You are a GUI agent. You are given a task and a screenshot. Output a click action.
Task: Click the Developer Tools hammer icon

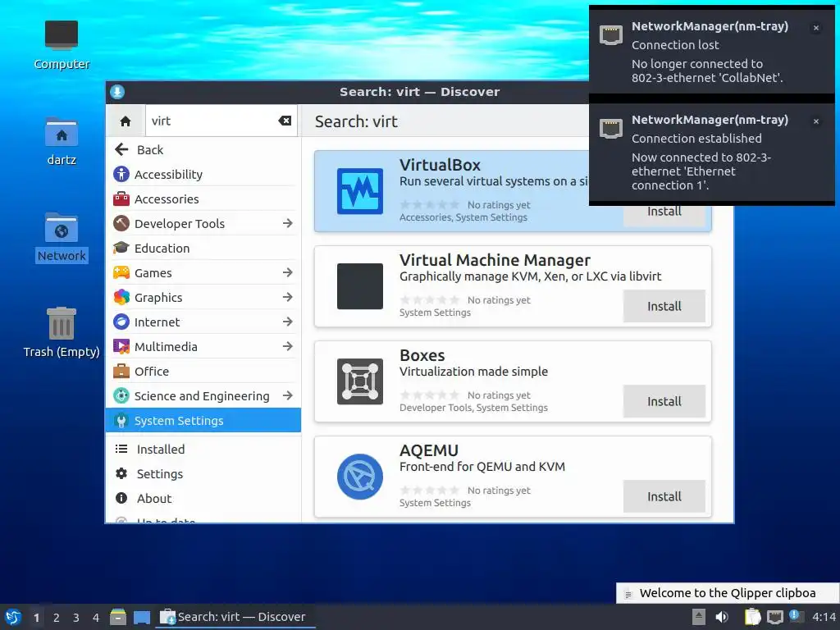(x=121, y=223)
